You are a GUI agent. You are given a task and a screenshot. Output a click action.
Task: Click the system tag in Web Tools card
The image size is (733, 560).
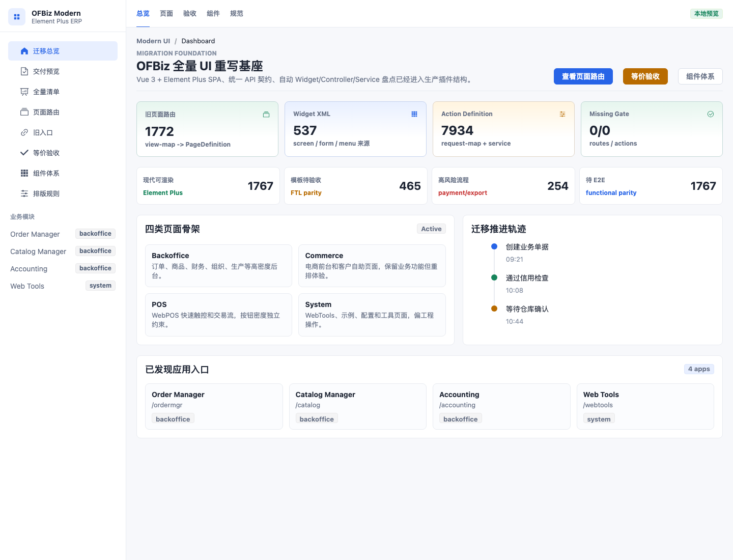click(x=599, y=419)
